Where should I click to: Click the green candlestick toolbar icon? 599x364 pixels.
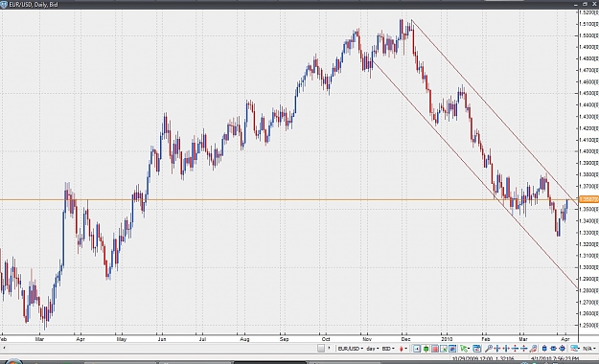click(x=426, y=349)
